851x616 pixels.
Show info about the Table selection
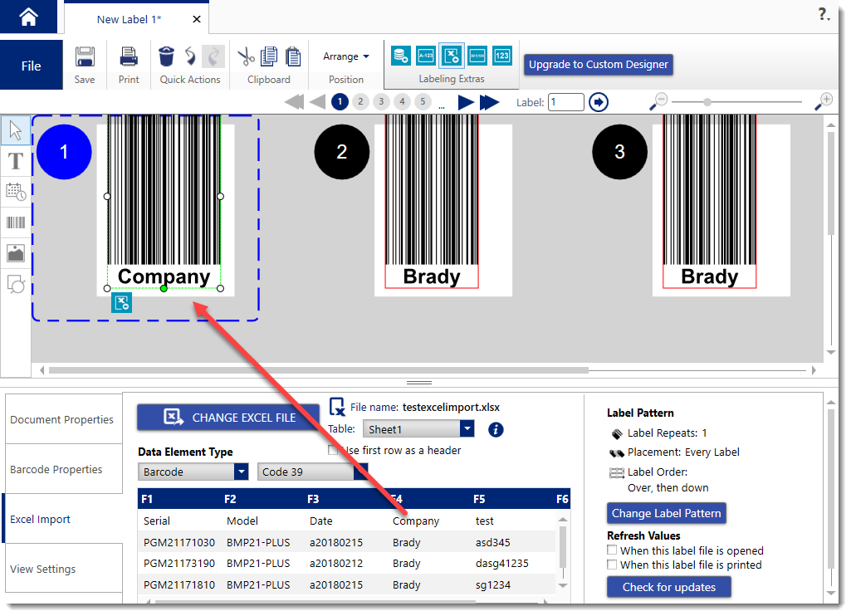point(496,430)
